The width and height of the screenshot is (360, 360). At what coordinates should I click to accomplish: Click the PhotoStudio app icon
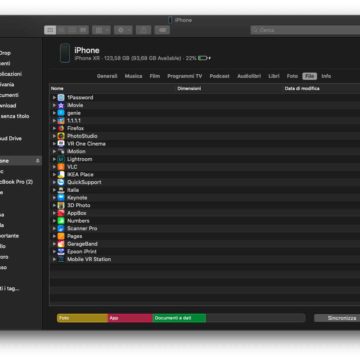(61, 136)
